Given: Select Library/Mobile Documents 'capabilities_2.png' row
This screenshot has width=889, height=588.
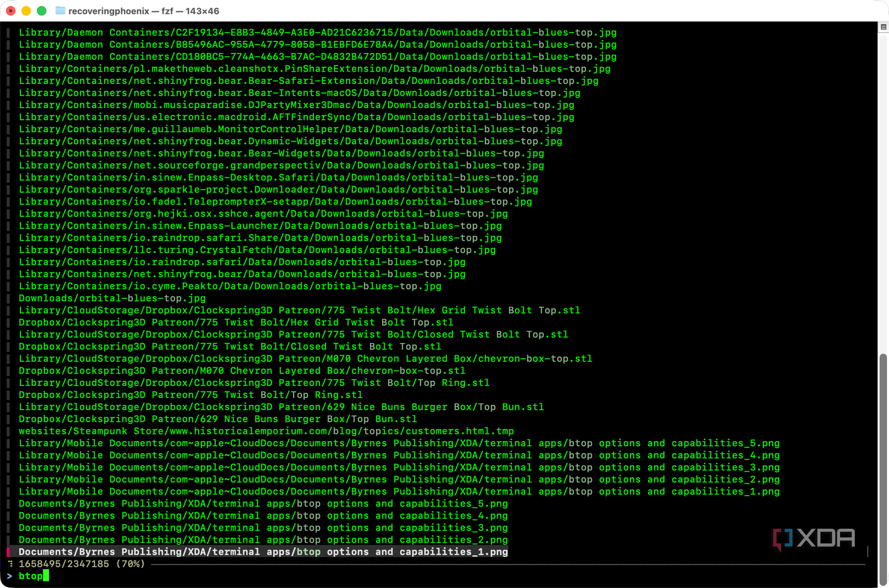Looking at the screenshot, I should (x=399, y=479).
